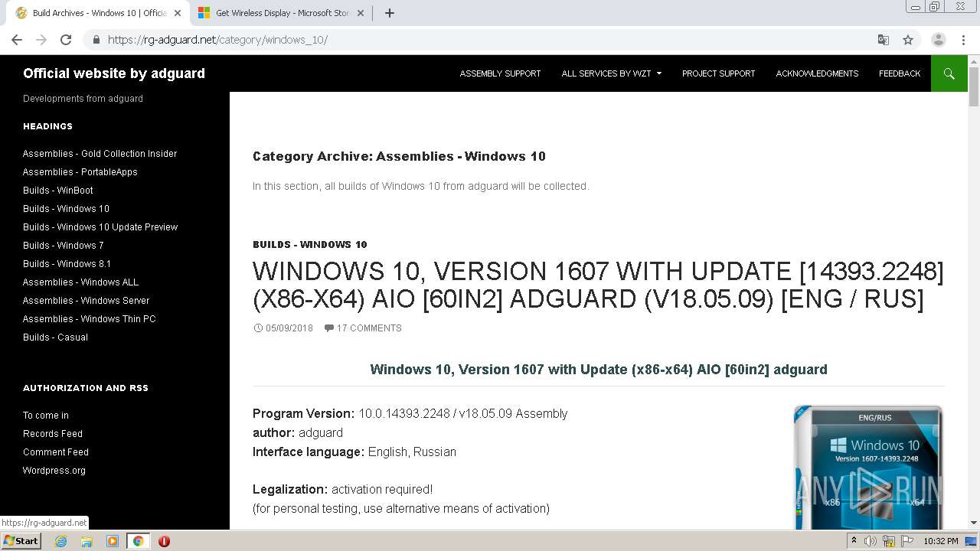Open Feedback menu item
The width and height of the screenshot is (980, 551).
click(x=900, y=73)
